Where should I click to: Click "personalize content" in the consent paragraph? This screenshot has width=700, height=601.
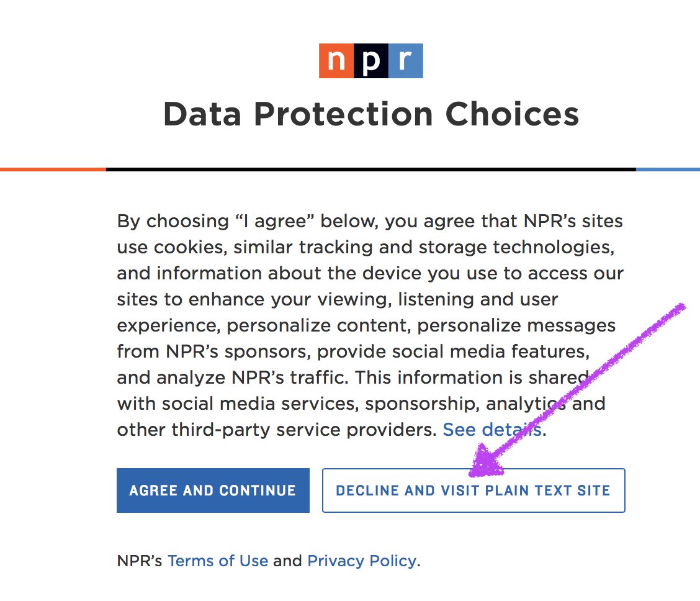pyautogui.click(x=313, y=325)
